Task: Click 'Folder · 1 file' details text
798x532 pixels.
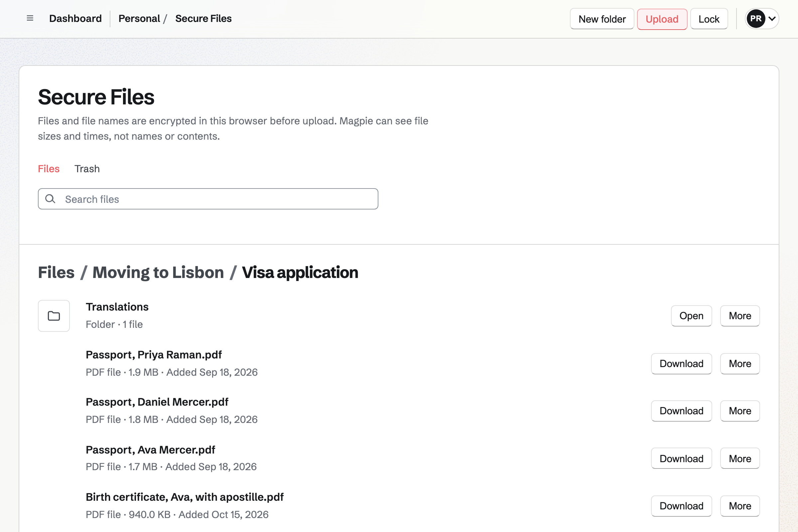Action: click(114, 325)
